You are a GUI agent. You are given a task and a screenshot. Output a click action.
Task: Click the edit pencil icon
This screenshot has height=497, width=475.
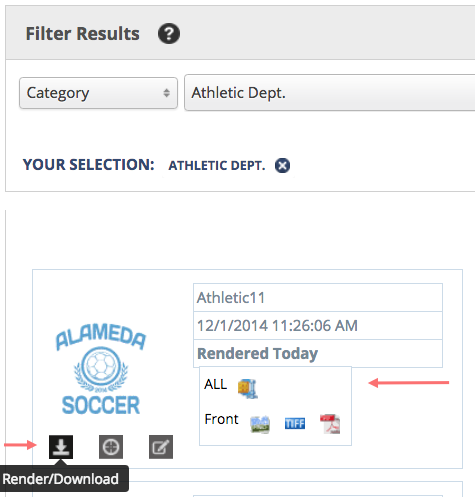pyautogui.click(x=161, y=447)
